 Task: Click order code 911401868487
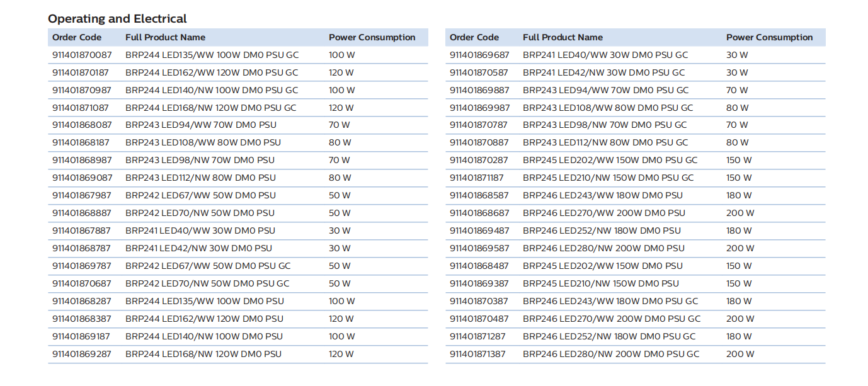479,266
